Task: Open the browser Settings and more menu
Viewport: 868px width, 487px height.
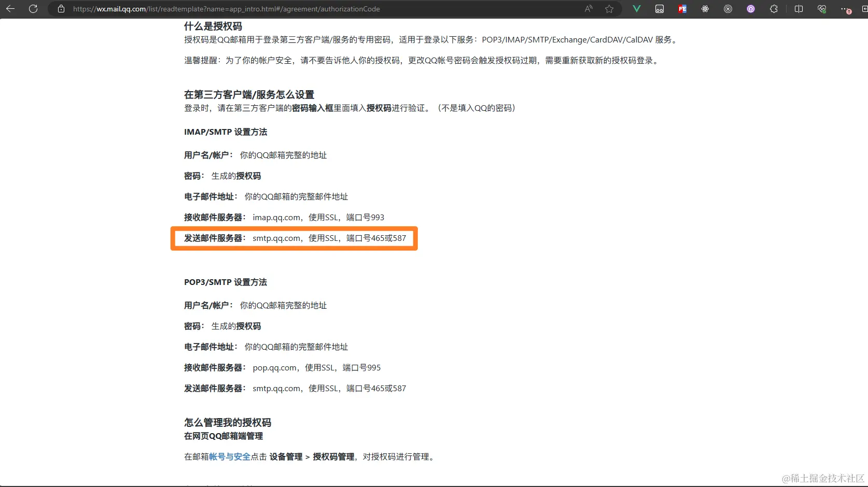Action: (846, 9)
